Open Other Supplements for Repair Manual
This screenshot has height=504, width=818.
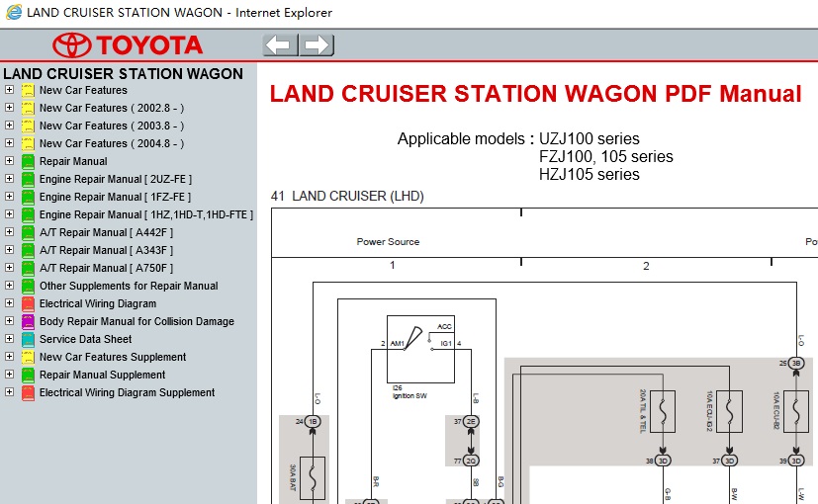tap(129, 286)
